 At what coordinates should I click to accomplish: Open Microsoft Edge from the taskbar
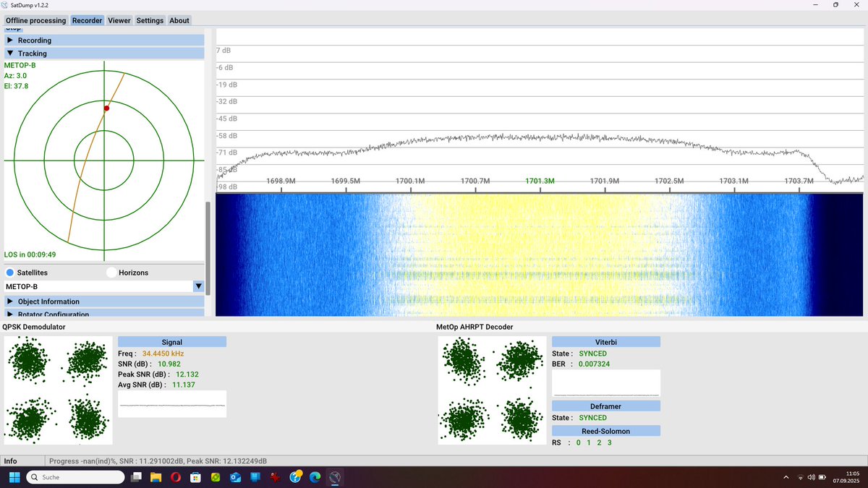[315, 477]
